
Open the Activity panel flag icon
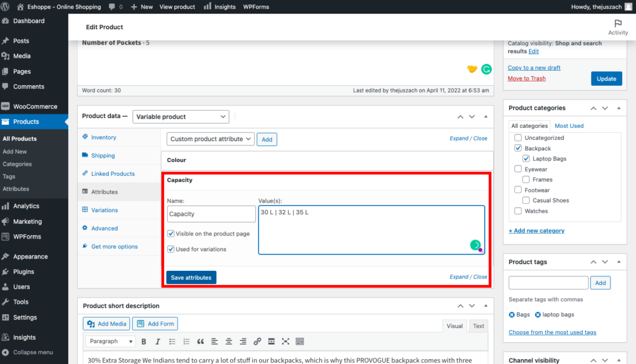618,24
